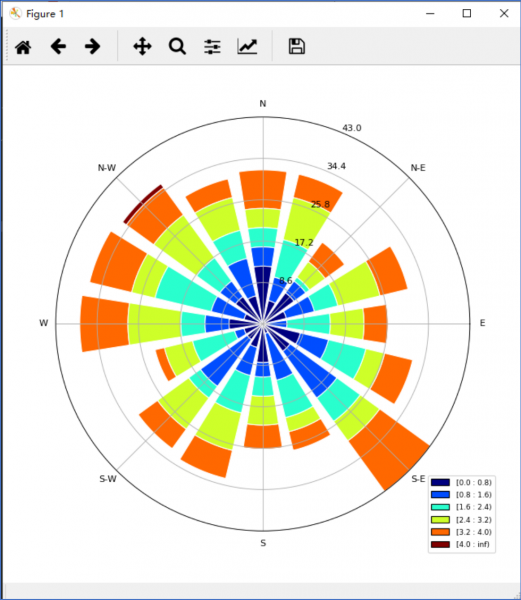The height and width of the screenshot is (600, 521).
Task: Click the orange [3.2 : 4.0) legend swatch
Action: click(x=440, y=532)
